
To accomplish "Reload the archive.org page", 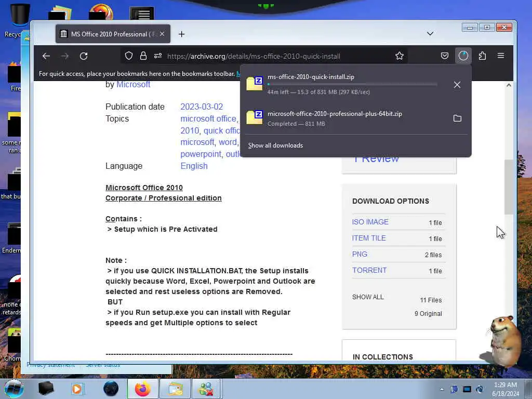I will click(x=84, y=56).
